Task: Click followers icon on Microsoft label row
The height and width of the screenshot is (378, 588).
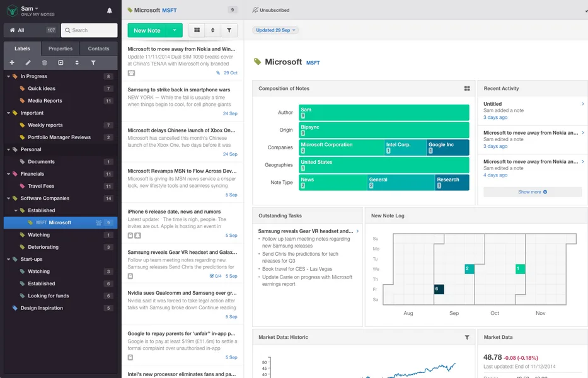Action: 98,223
